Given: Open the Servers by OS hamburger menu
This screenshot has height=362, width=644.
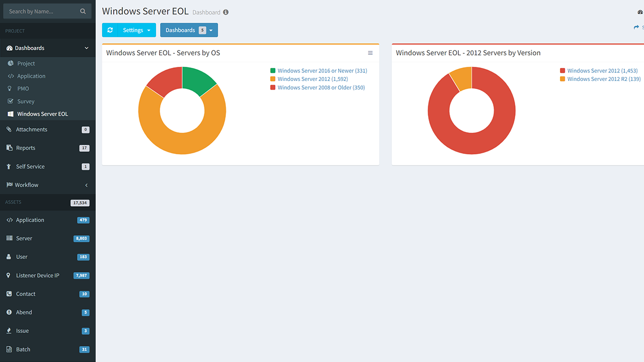Looking at the screenshot, I should click(370, 53).
